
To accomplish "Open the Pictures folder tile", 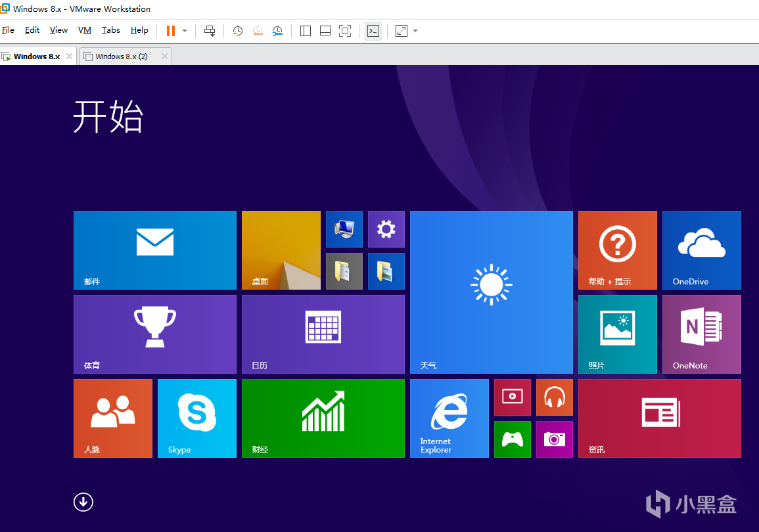I will (x=386, y=271).
